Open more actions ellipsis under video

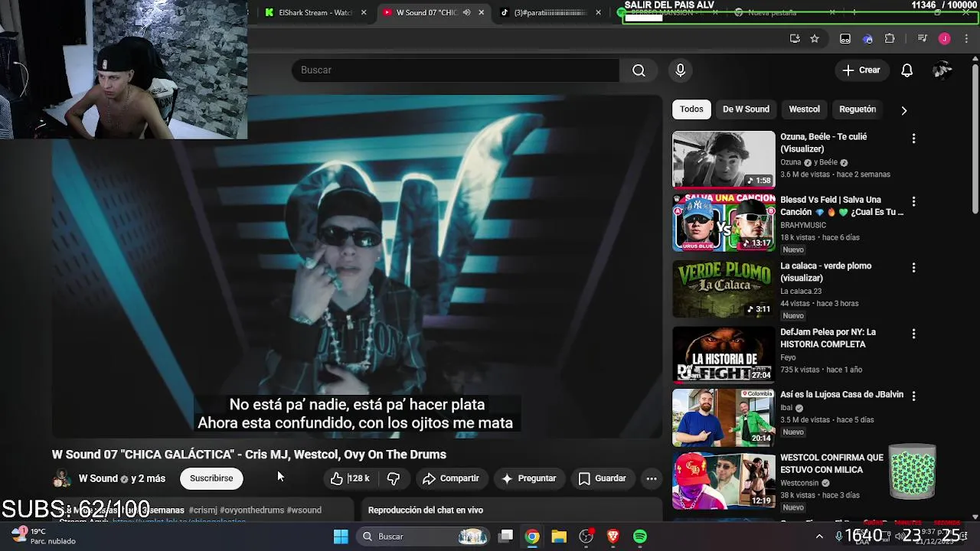pyautogui.click(x=652, y=478)
